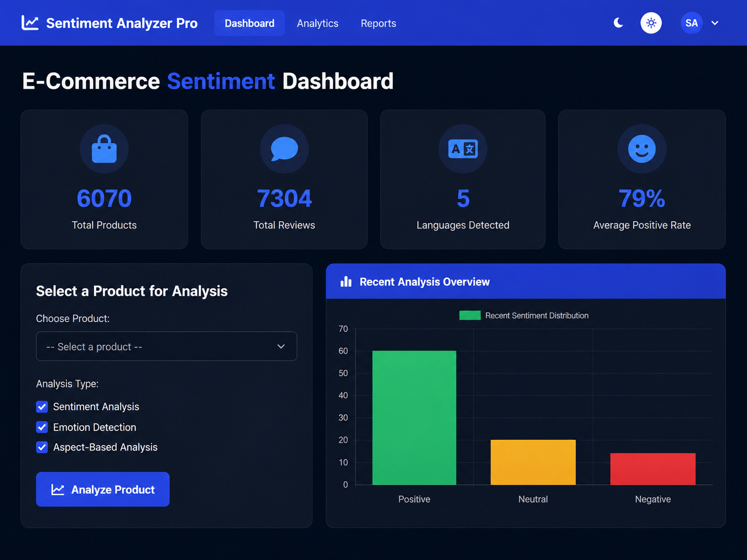
Task: Click the SA user avatar
Action: tap(691, 23)
